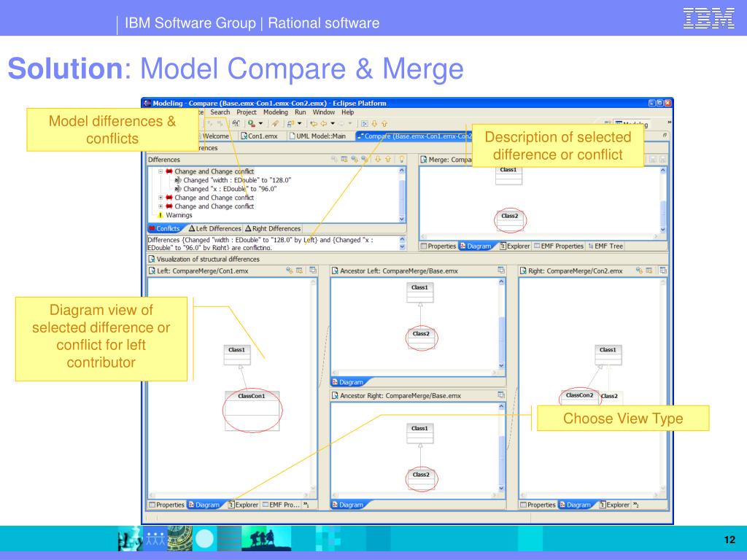Click second toolbar icon in Right Con2.emx pane header
The image size is (747, 560).
tap(649, 270)
